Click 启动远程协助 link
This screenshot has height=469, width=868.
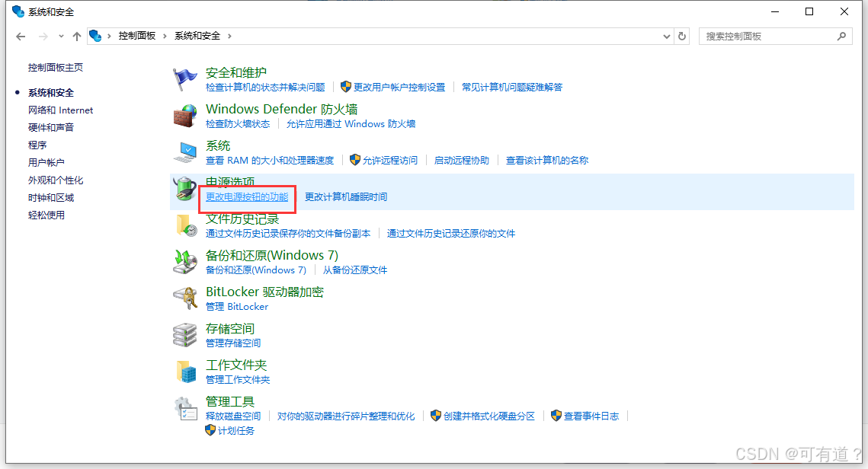tap(462, 161)
